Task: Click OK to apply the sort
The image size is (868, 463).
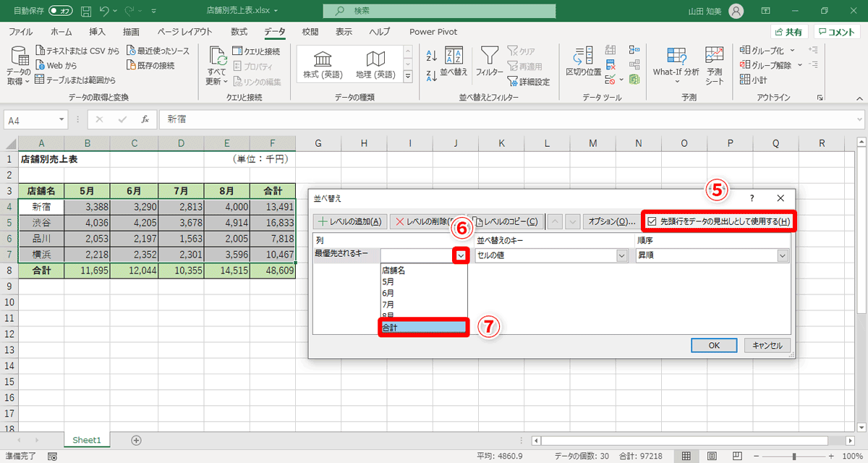Action: 714,345
